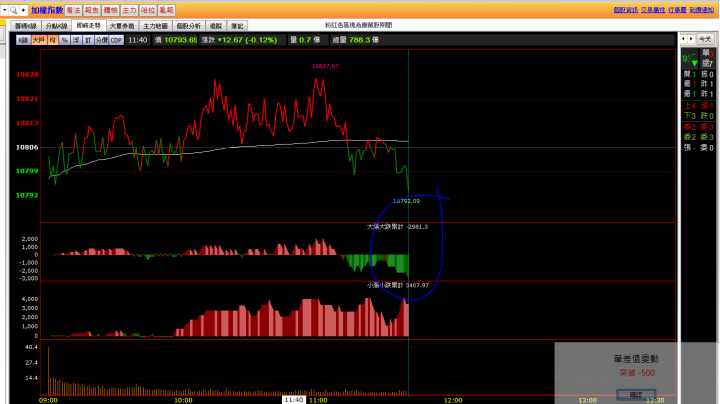Click the 加權指數 title
This screenshot has height=404, width=720.
[x=47, y=10]
